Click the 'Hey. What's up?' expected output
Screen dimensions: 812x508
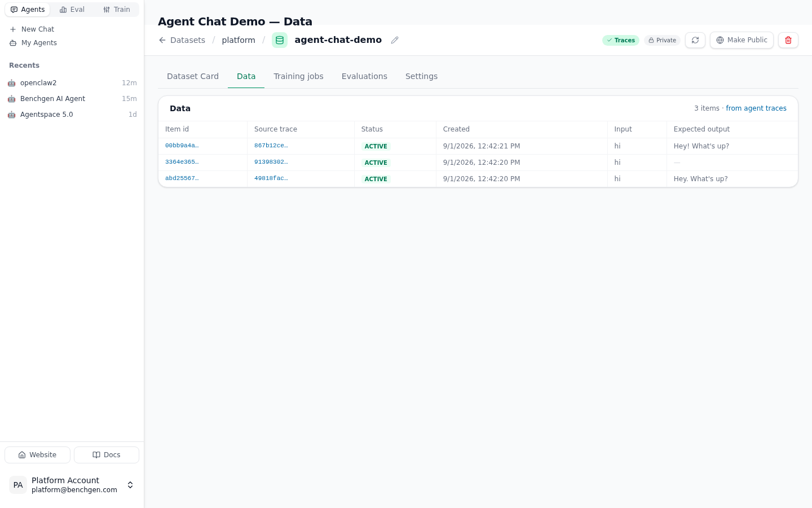click(x=701, y=179)
